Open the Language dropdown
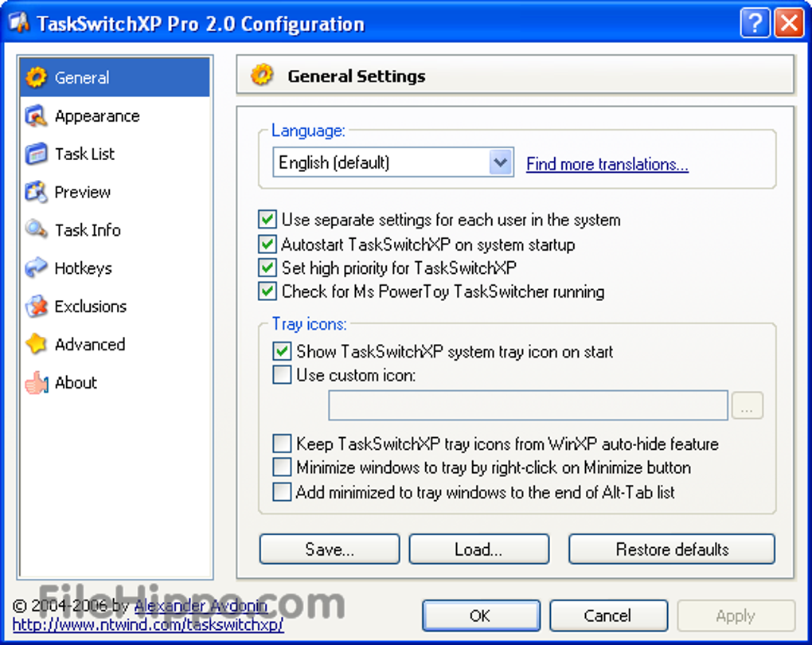This screenshot has width=812, height=645. tap(393, 162)
